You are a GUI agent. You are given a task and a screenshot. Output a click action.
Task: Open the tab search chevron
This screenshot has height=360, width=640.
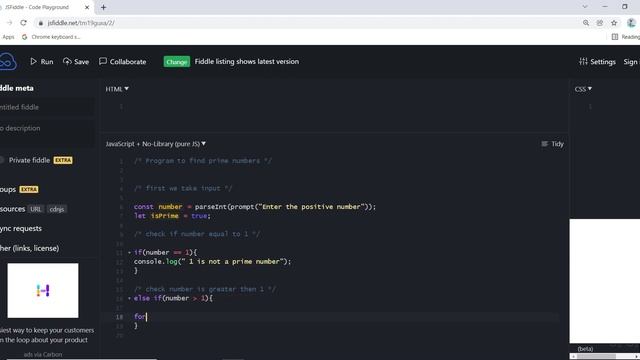click(584, 7)
